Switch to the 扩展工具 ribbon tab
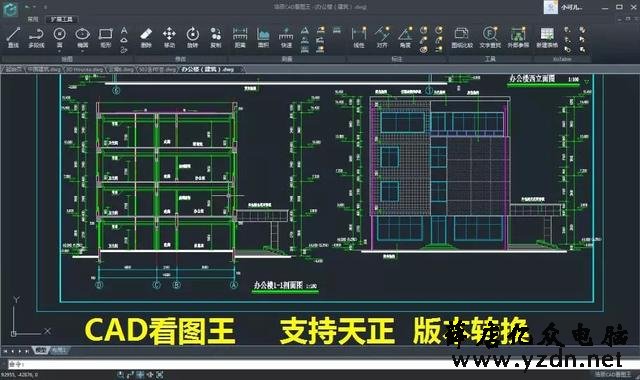Viewport: 640px width, 380px height. pyautogui.click(x=61, y=19)
